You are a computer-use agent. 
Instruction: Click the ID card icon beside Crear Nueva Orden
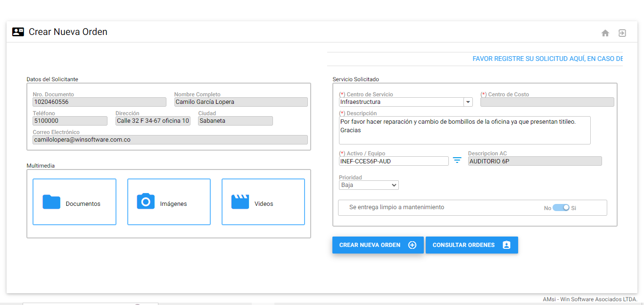(x=18, y=32)
